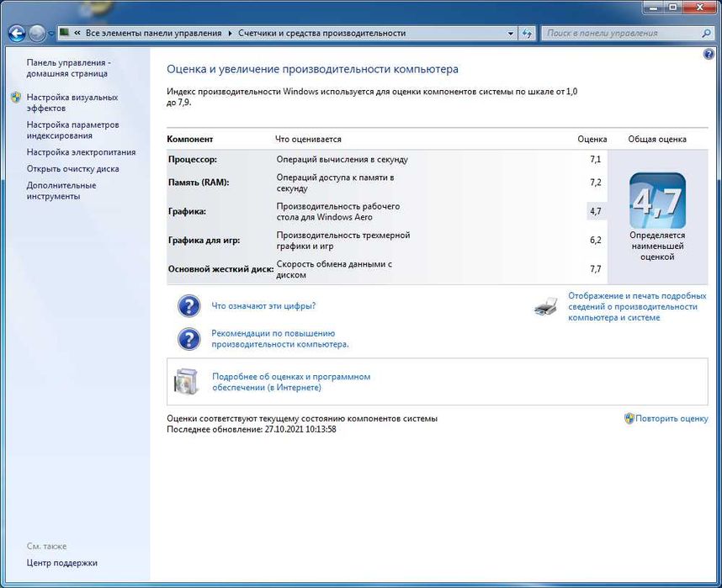722x588 pixels.
Task: Click memory score value 7,2
Action: pos(596,183)
